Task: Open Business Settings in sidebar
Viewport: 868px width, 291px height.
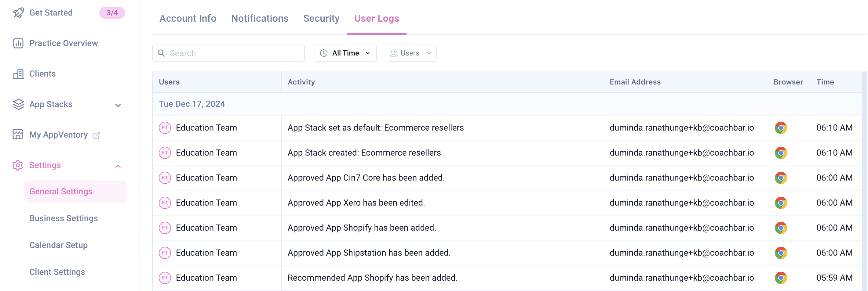Action: (x=63, y=218)
